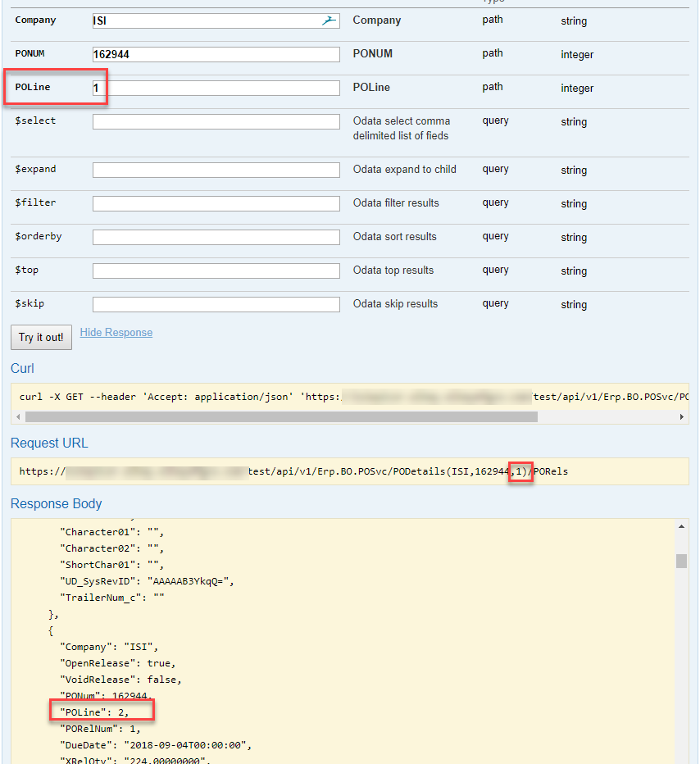
Task: Click the $expand input field
Action: tap(216, 170)
